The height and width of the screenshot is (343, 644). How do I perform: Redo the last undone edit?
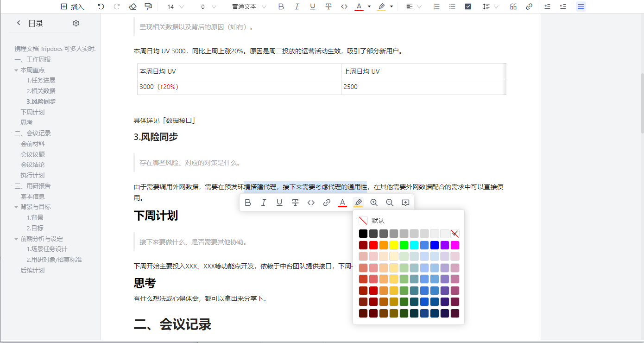[117, 6]
